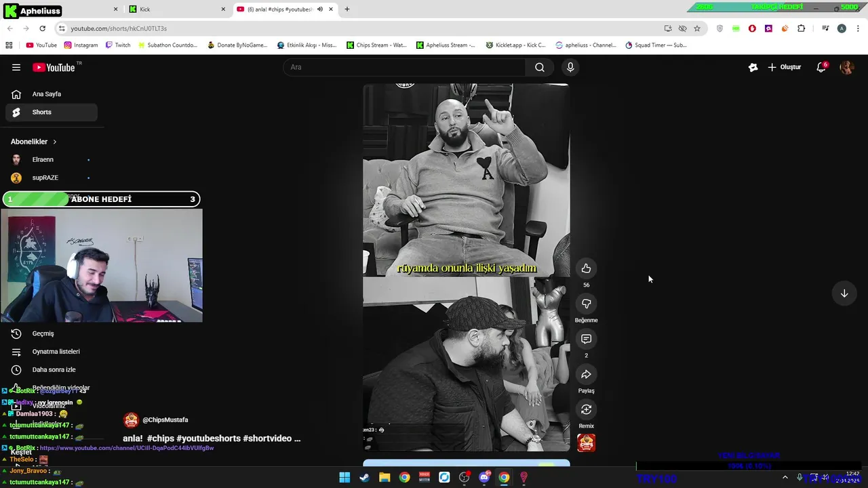Open the YouTube bookmark
Viewport: 868px width, 488px height.
(x=41, y=45)
